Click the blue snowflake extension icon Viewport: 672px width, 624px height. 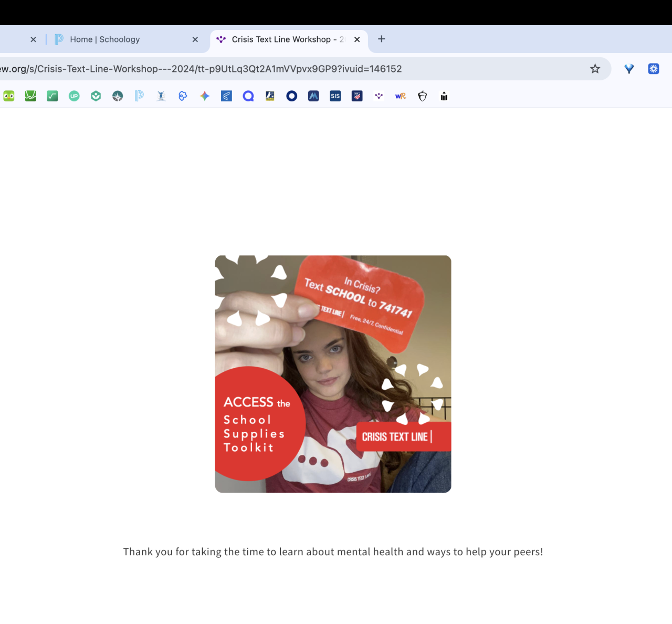[654, 69]
